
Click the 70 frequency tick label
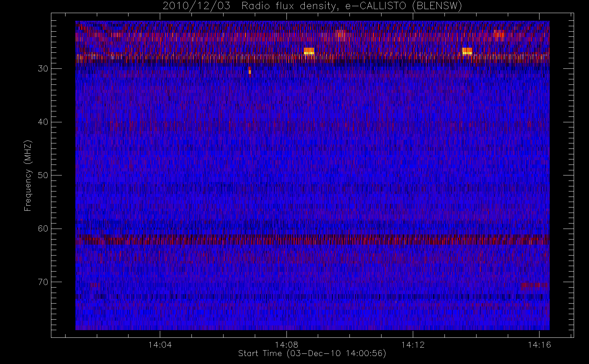[x=43, y=282]
